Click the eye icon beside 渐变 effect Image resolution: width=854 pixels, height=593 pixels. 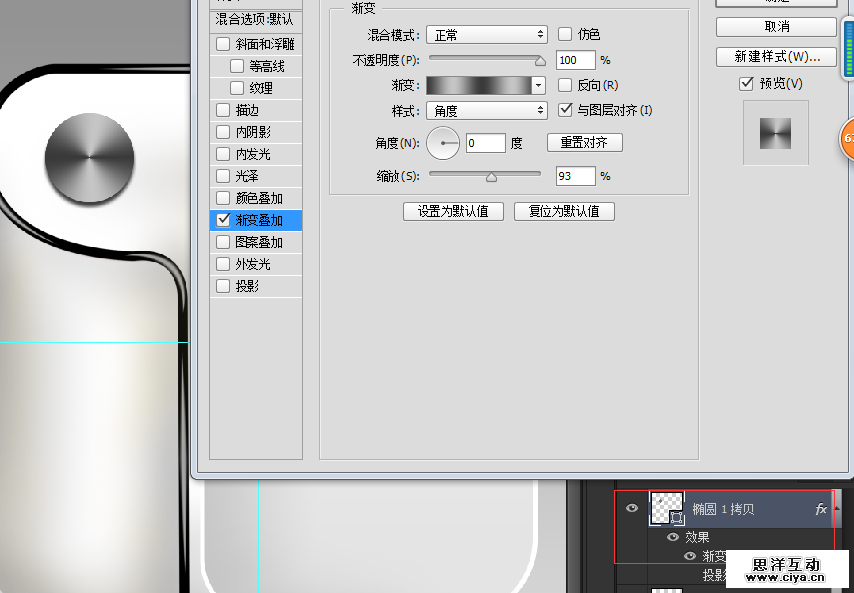(x=689, y=556)
